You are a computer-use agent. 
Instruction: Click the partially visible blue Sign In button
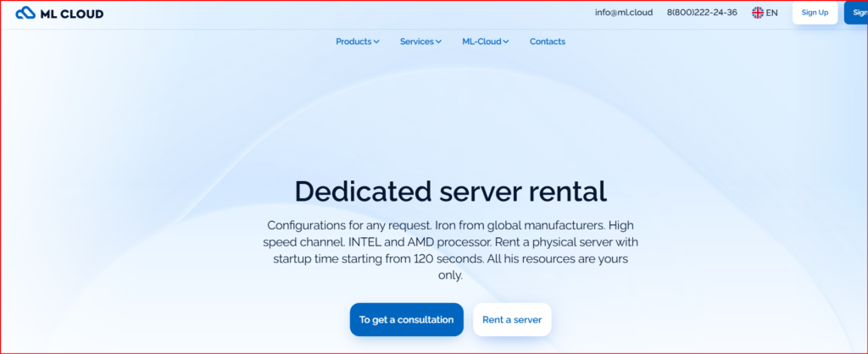click(x=857, y=13)
